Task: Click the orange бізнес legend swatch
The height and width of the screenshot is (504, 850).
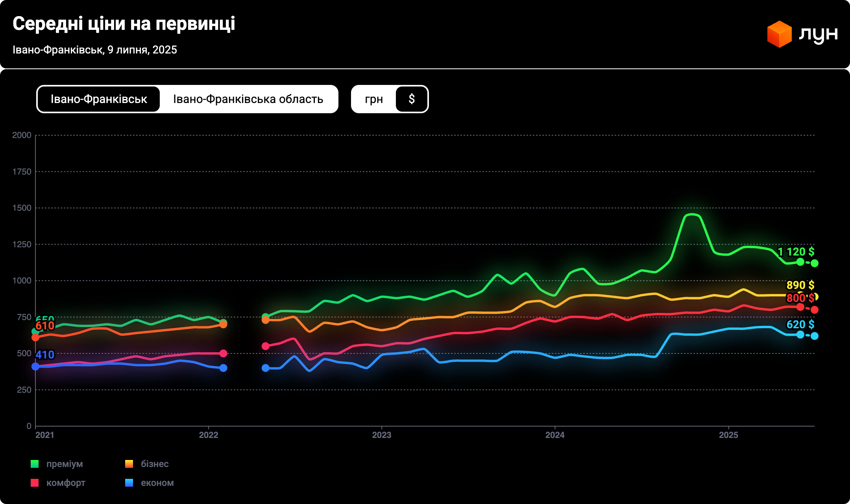Action: 129,464
